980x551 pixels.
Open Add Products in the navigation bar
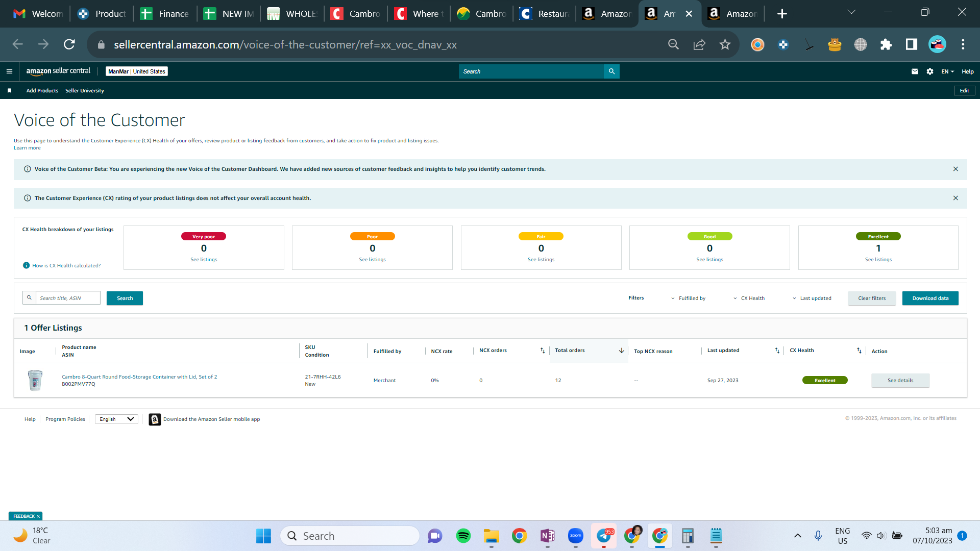[x=42, y=91]
